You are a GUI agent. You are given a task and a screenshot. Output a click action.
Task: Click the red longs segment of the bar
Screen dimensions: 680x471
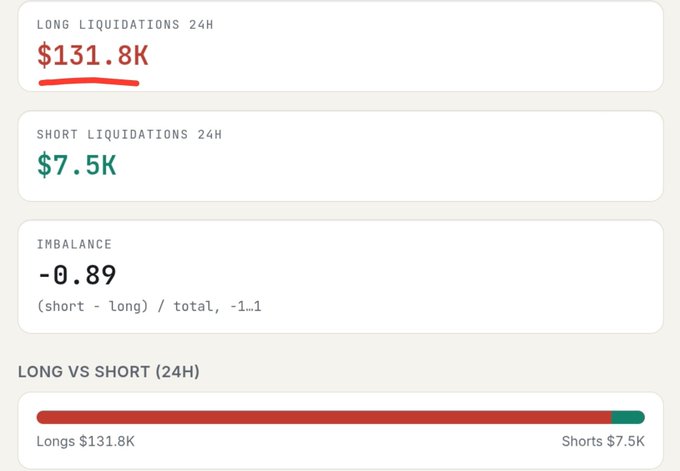pyautogui.click(x=324, y=417)
